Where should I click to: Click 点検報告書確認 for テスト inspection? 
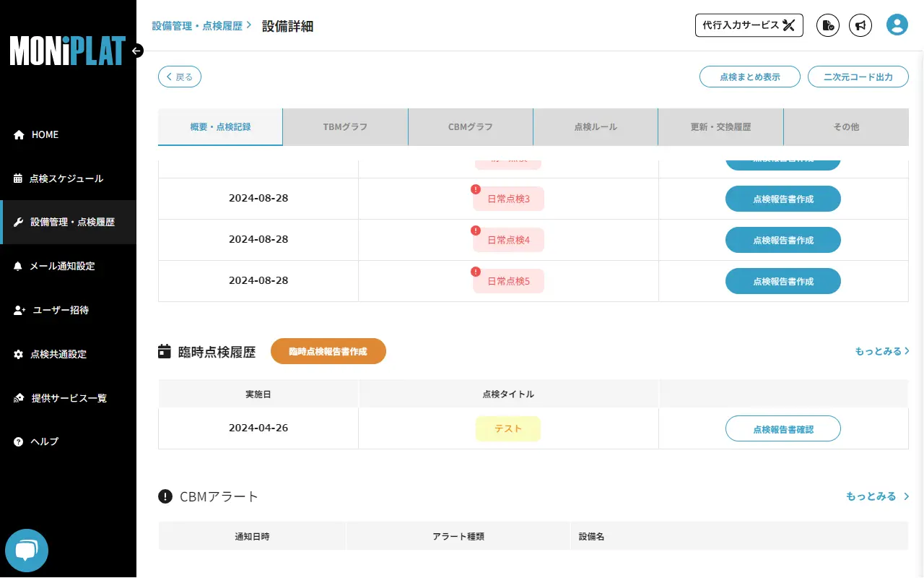click(x=783, y=428)
